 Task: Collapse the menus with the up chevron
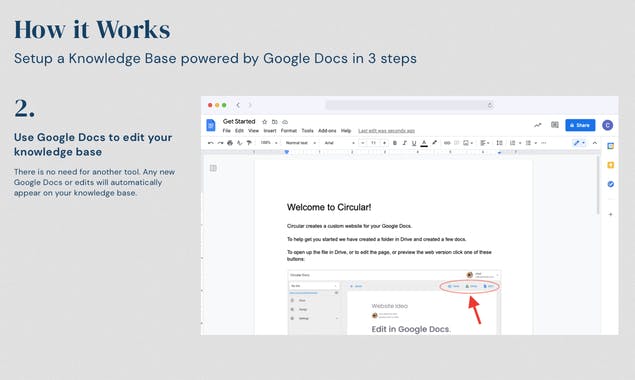[595, 143]
